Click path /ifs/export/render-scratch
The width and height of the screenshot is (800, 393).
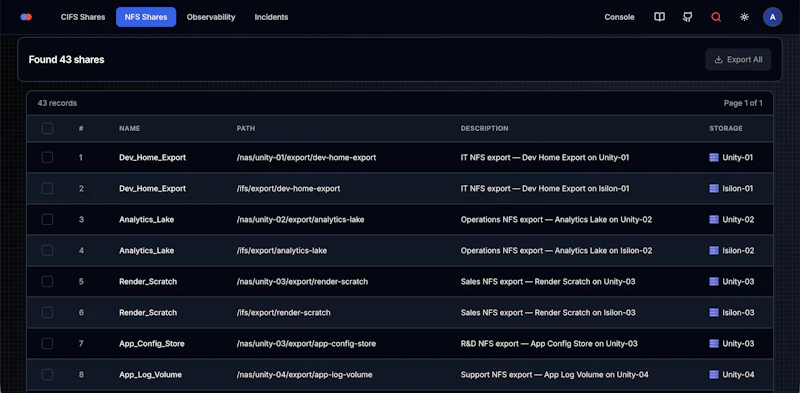[283, 312]
